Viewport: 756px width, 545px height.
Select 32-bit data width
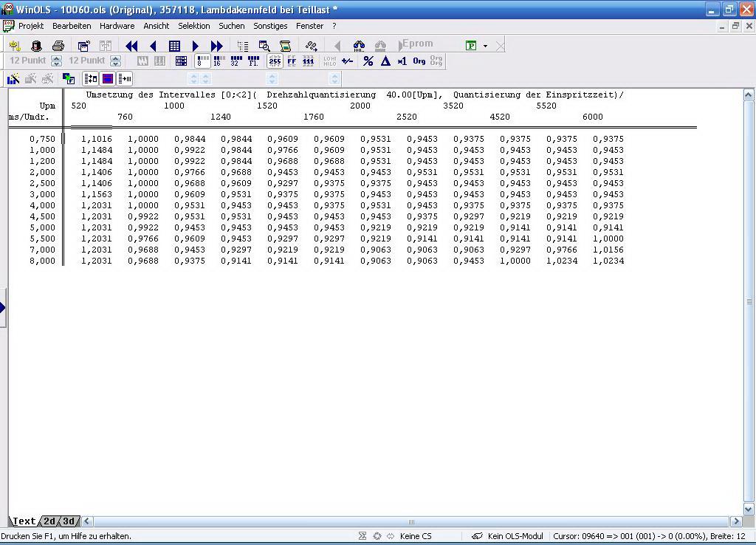coord(236,61)
